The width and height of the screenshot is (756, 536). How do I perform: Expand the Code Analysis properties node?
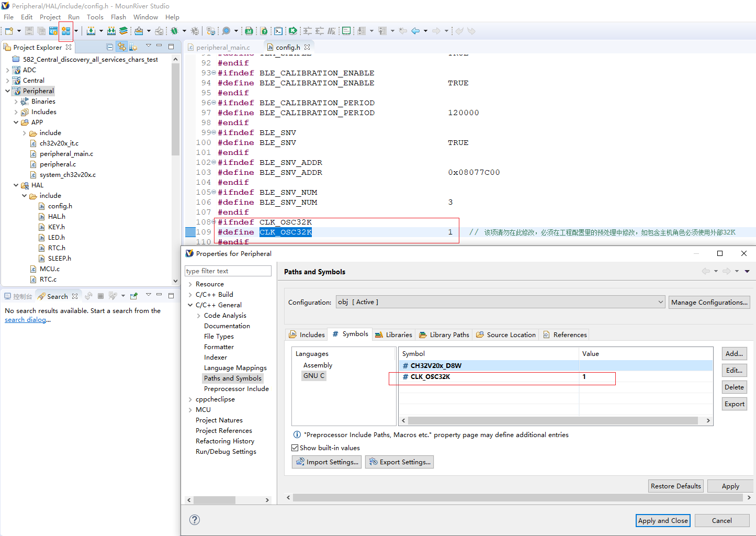point(199,316)
